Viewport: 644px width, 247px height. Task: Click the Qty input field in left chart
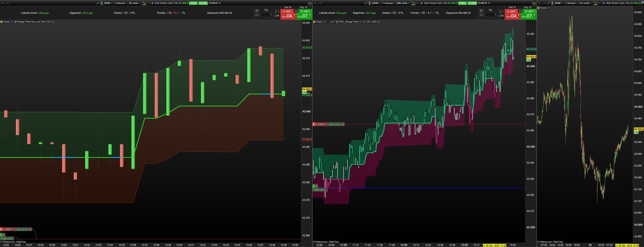click(x=266, y=15)
